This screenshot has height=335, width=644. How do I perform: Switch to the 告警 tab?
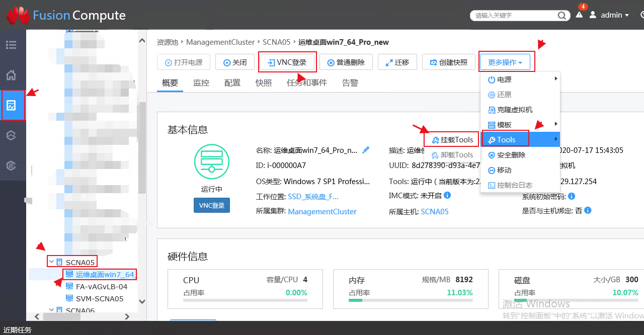click(x=350, y=83)
